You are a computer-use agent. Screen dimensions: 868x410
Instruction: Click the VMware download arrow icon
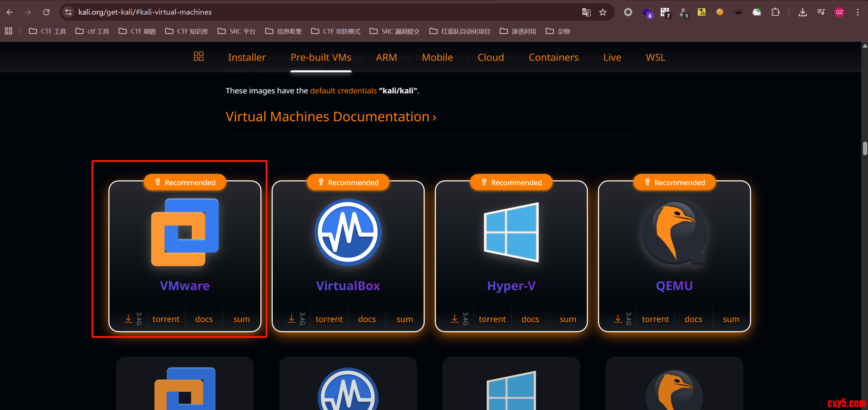tap(128, 319)
